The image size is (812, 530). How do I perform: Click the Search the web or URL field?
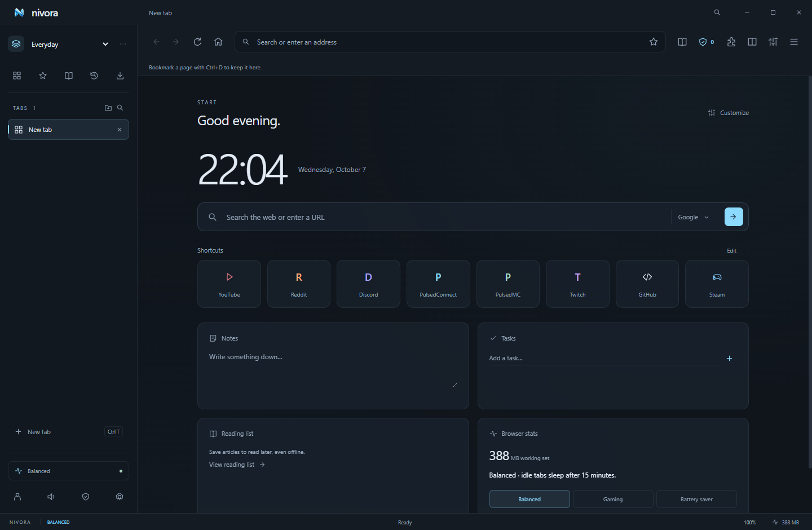coord(445,217)
